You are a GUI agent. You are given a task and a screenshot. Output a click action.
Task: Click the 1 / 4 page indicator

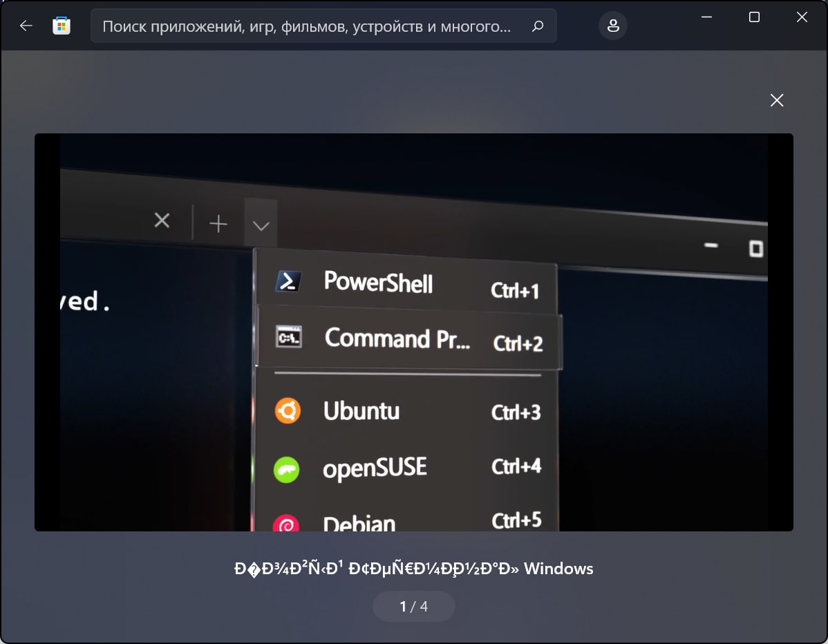(x=413, y=606)
